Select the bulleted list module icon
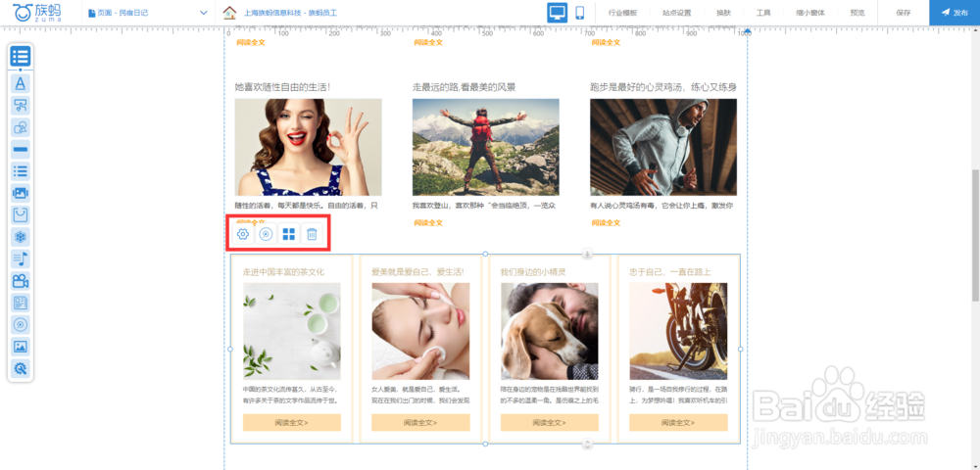 (x=21, y=171)
